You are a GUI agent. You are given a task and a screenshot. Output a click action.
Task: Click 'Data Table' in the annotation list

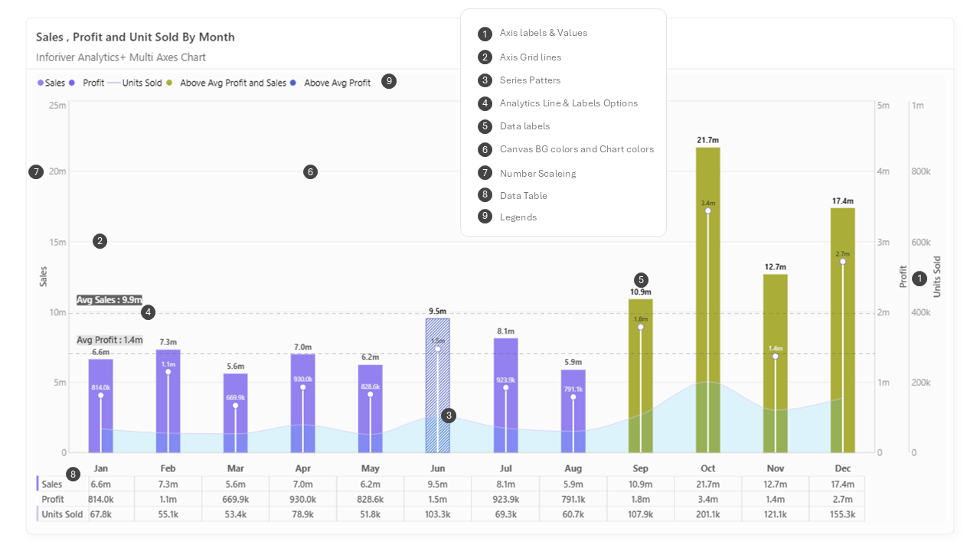524,196
